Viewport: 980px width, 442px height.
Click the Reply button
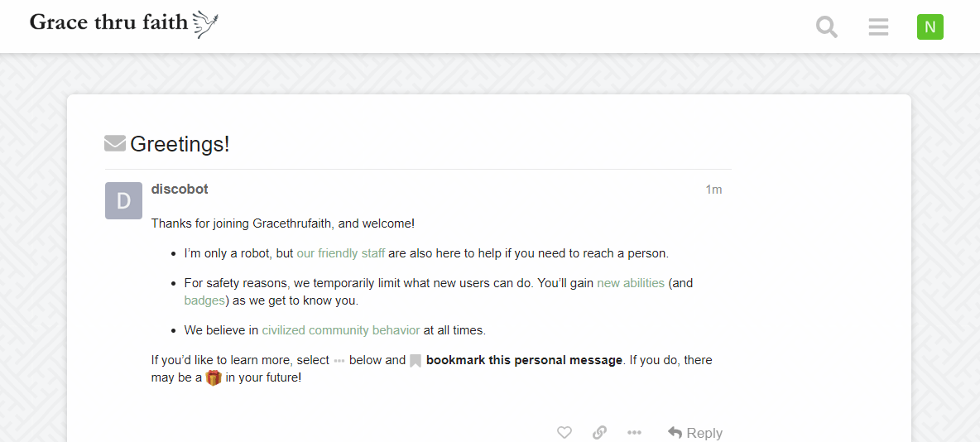pyautogui.click(x=695, y=433)
